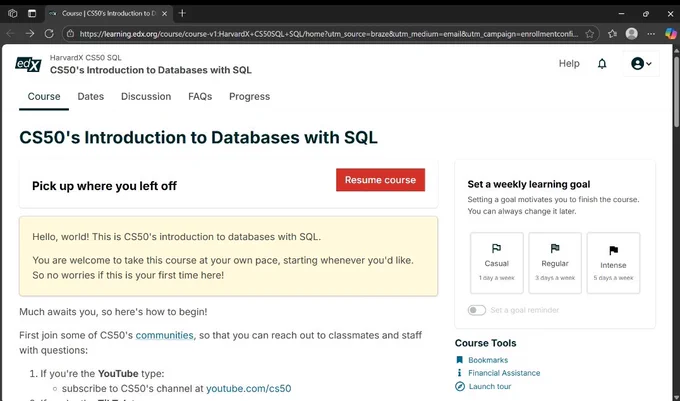Open a new browser tab with plus

[x=182, y=13]
